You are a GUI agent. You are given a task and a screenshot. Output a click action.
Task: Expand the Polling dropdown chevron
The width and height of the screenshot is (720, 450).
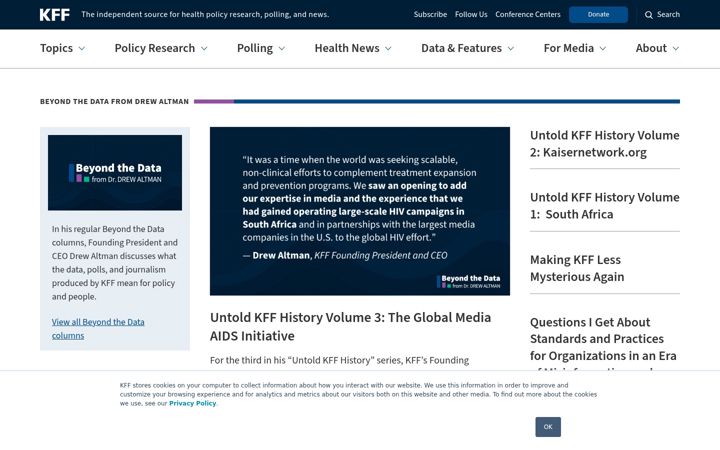click(281, 48)
